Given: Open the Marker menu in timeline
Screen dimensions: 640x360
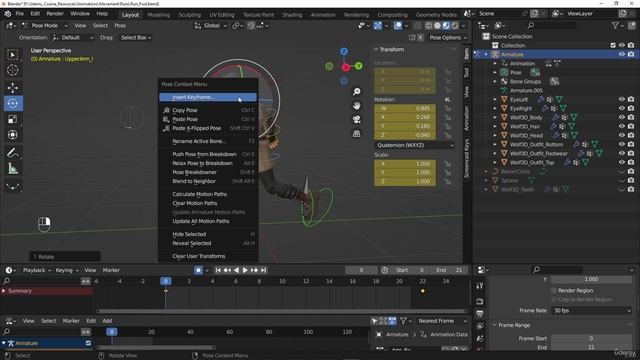Looking at the screenshot, I should tap(111, 270).
